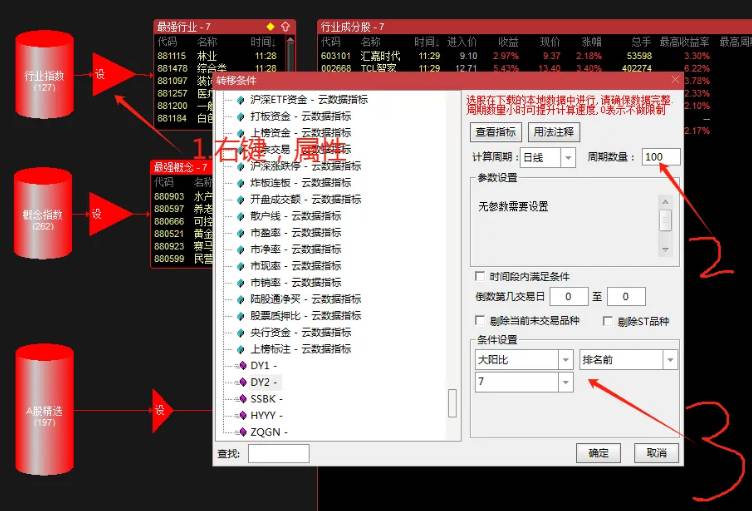Viewport: 752px width, 511px height.
Task: Tick 剔除当前未交易品种 checkbox
Action: (480, 320)
